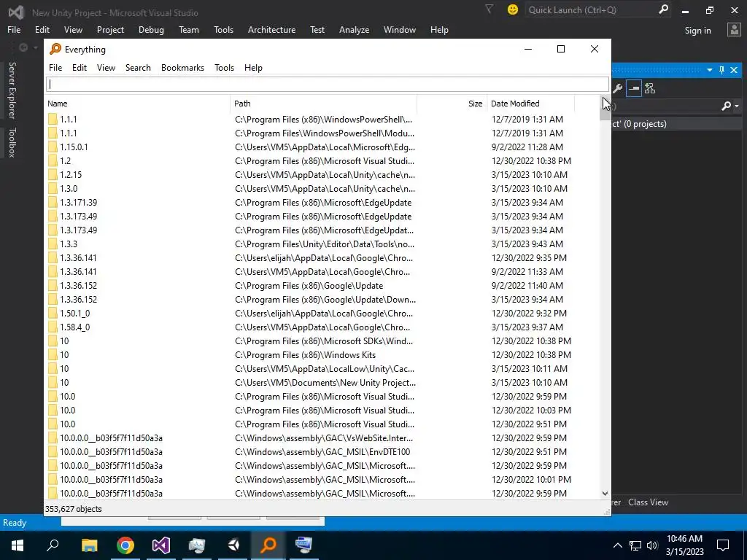Image resolution: width=747 pixels, height=560 pixels.
Task: Open the taskbar clock showing 10:46 AM
Action: (x=684, y=545)
